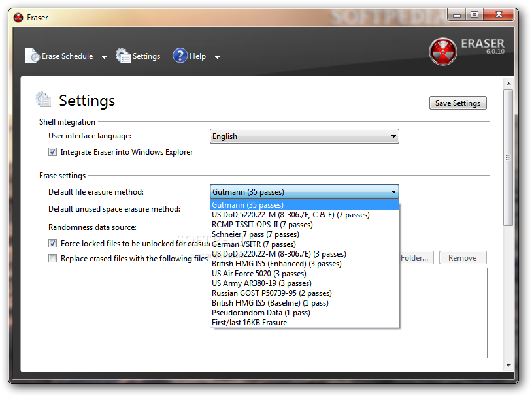Image resolution: width=532 pixels, height=397 pixels.
Task: Select US Army AR380-19 option
Action: [x=305, y=283]
